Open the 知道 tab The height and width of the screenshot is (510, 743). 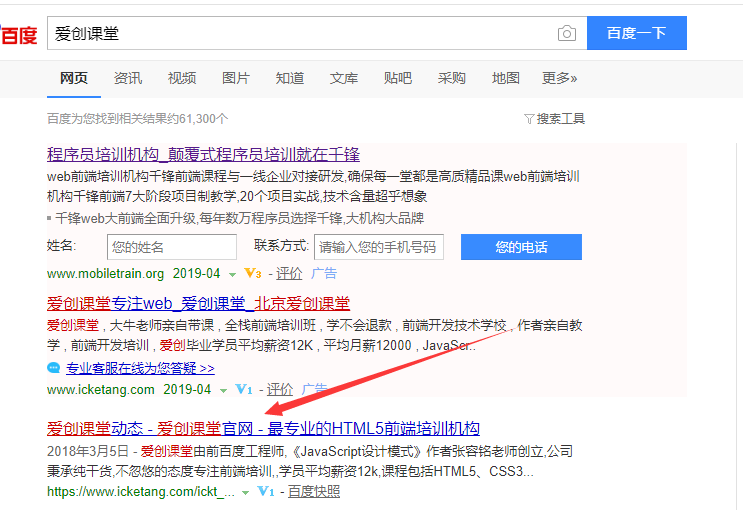290,78
